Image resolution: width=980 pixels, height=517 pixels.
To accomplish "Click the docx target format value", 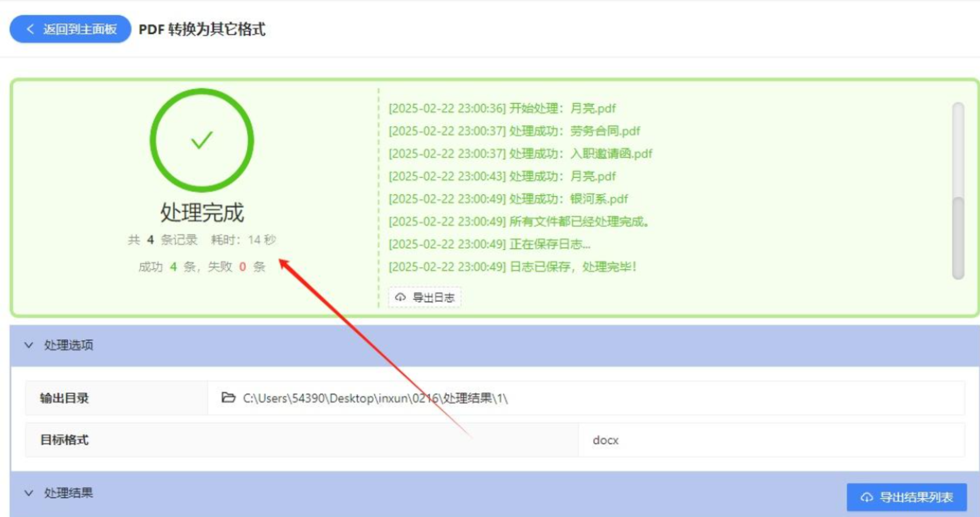I will click(605, 440).
